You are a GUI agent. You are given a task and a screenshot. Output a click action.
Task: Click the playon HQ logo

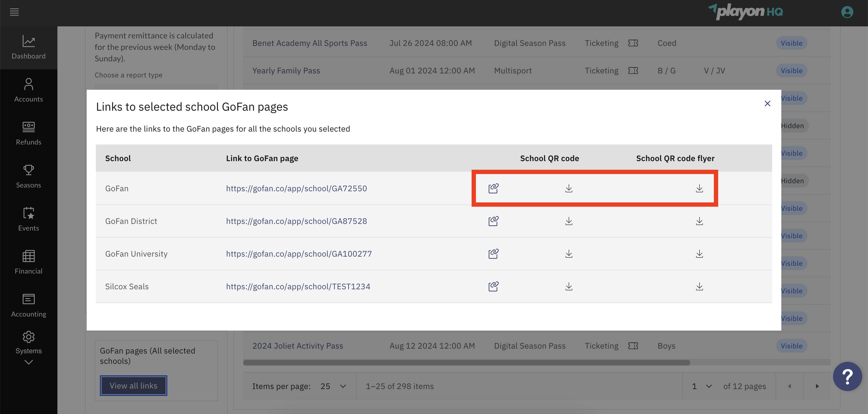(x=745, y=12)
